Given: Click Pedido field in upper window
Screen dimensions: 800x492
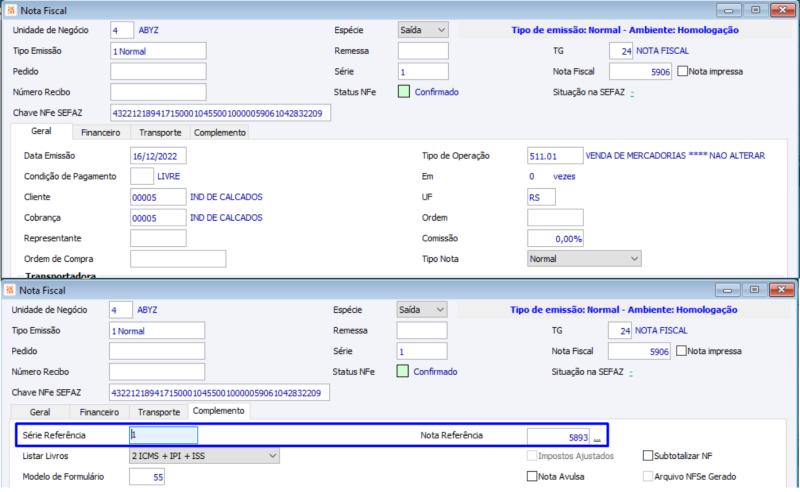Looking at the screenshot, I should [x=158, y=71].
